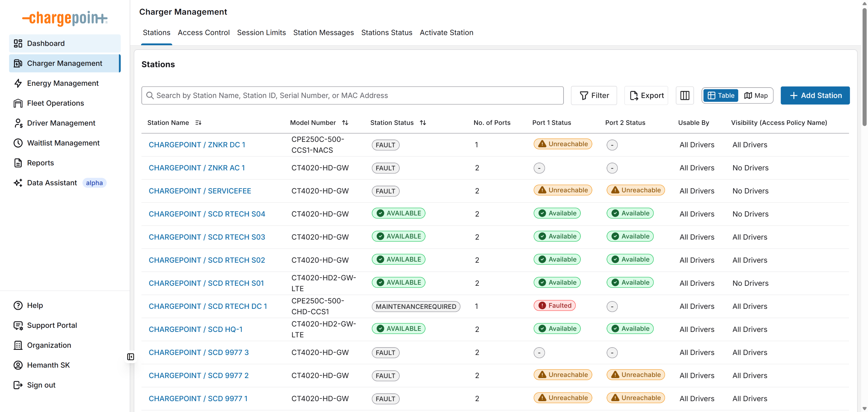Switch to Table view

[x=721, y=95]
